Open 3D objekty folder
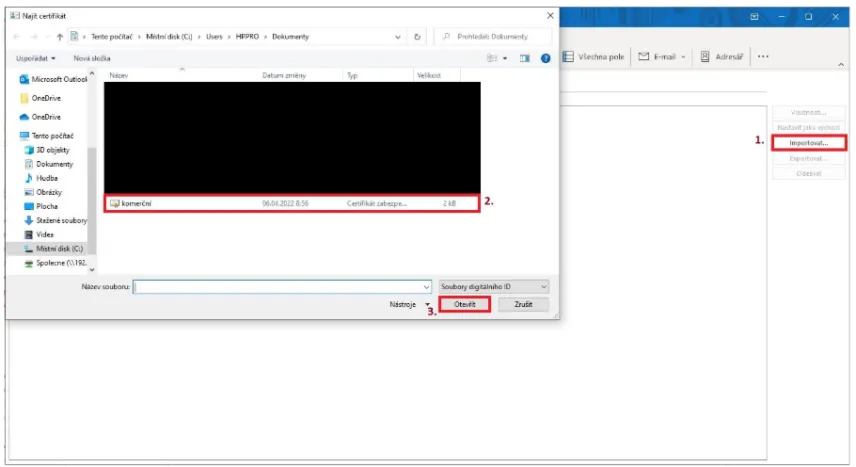The height and width of the screenshot is (467, 856). (47, 150)
